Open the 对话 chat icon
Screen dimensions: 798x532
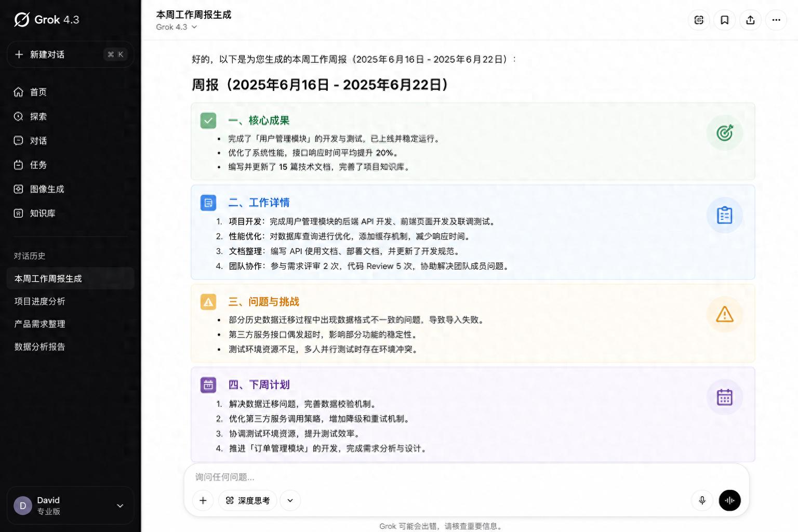tap(18, 141)
